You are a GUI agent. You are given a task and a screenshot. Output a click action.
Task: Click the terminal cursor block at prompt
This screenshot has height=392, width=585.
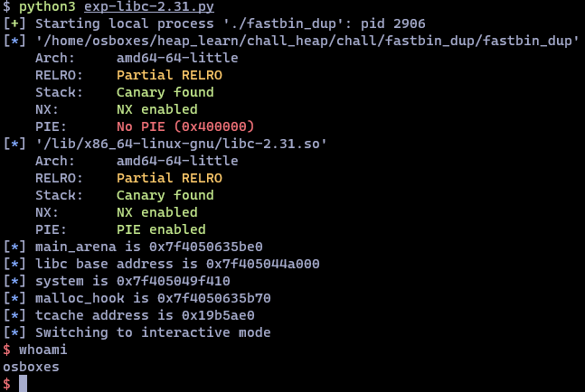tap(24, 384)
